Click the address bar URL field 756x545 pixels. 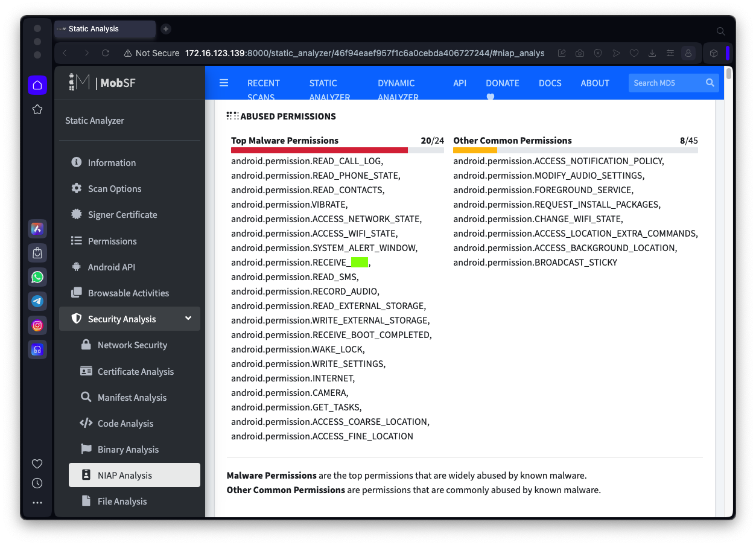click(x=364, y=53)
